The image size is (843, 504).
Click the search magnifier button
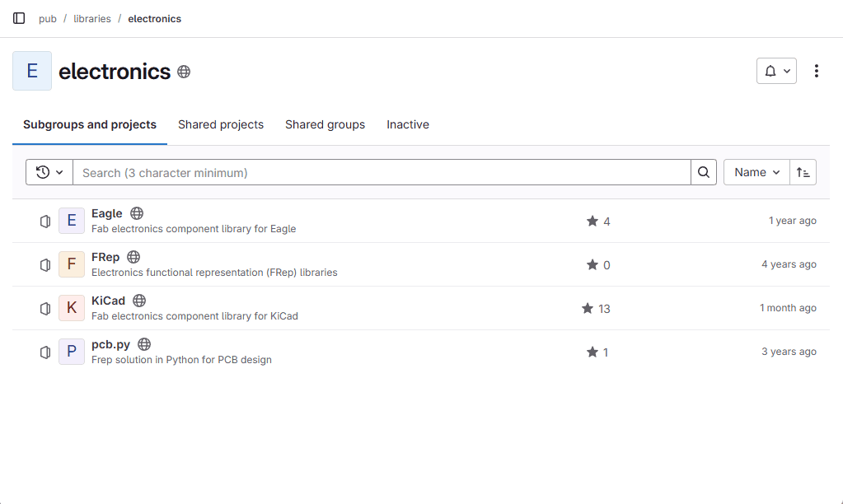pyautogui.click(x=704, y=172)
